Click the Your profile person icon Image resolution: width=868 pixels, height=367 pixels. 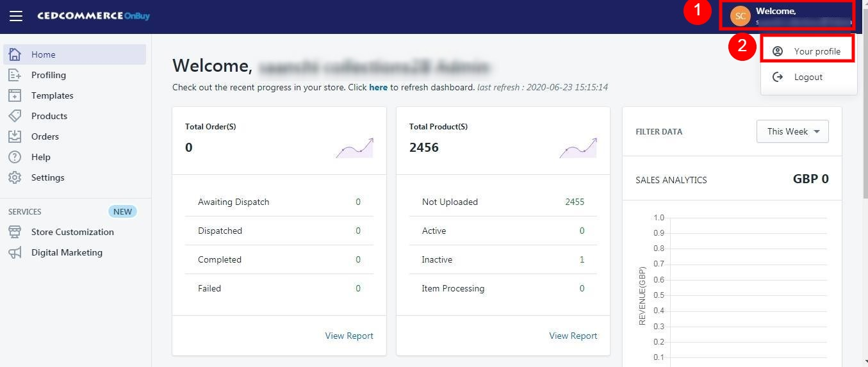[x=778, y=51]
